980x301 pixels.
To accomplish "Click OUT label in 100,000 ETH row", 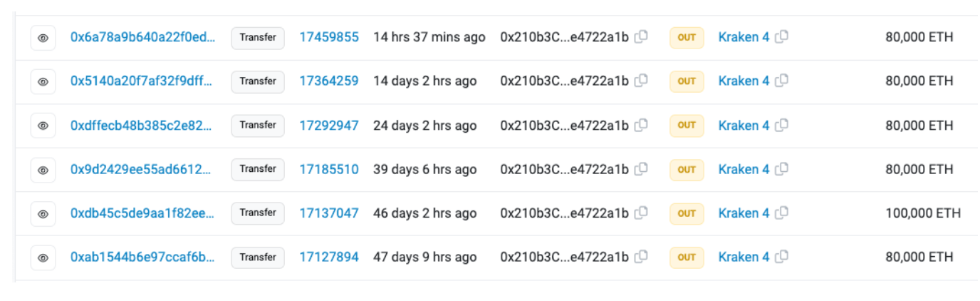I will pyautogui.click(x=687, y=213).
